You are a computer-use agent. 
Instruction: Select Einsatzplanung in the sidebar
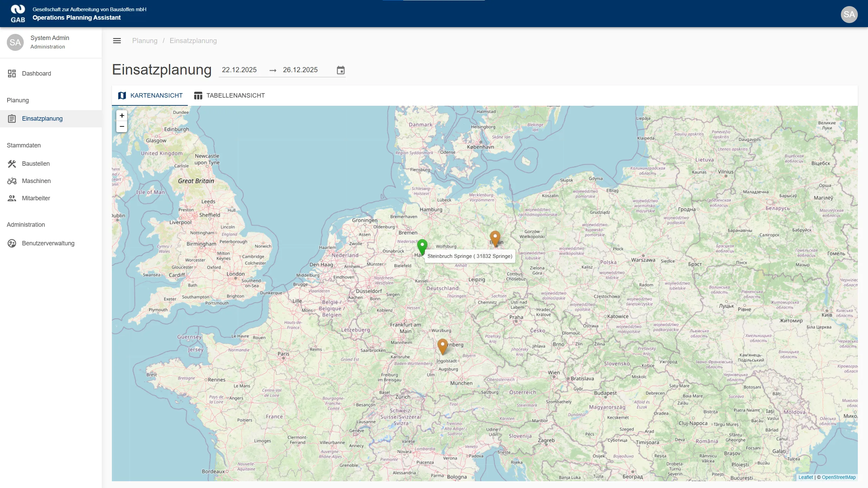click(x=42, y=119)
